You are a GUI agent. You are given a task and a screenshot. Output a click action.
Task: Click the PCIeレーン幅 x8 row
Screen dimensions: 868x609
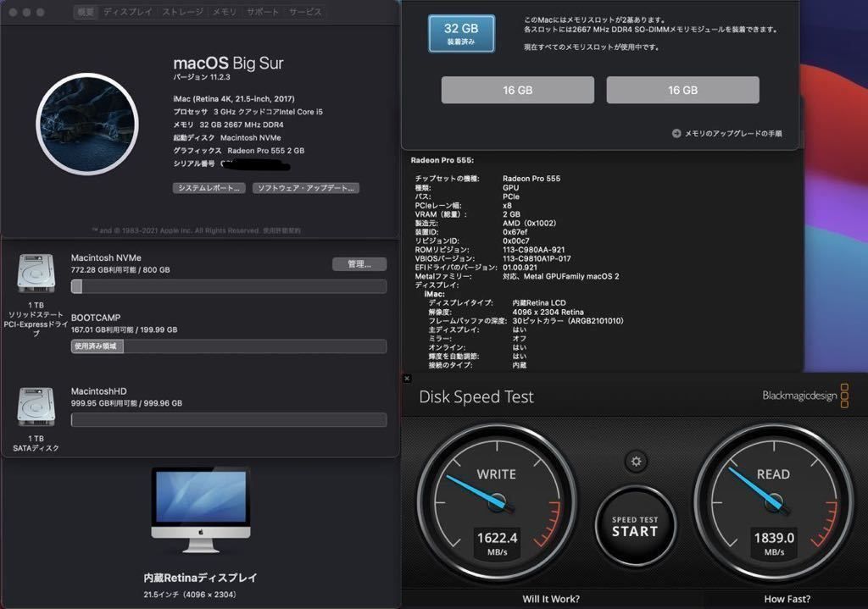pos(464,205)
